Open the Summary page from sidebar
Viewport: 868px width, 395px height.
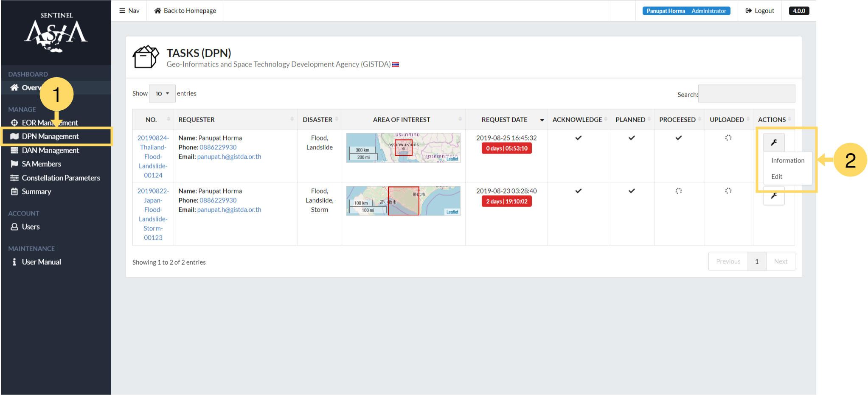(36, 191)
